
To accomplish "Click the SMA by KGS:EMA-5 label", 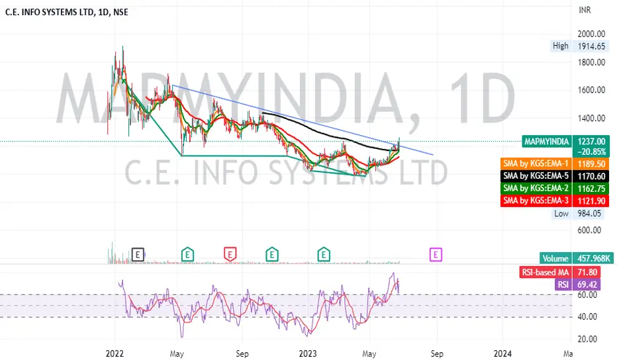I will [536, 176].
